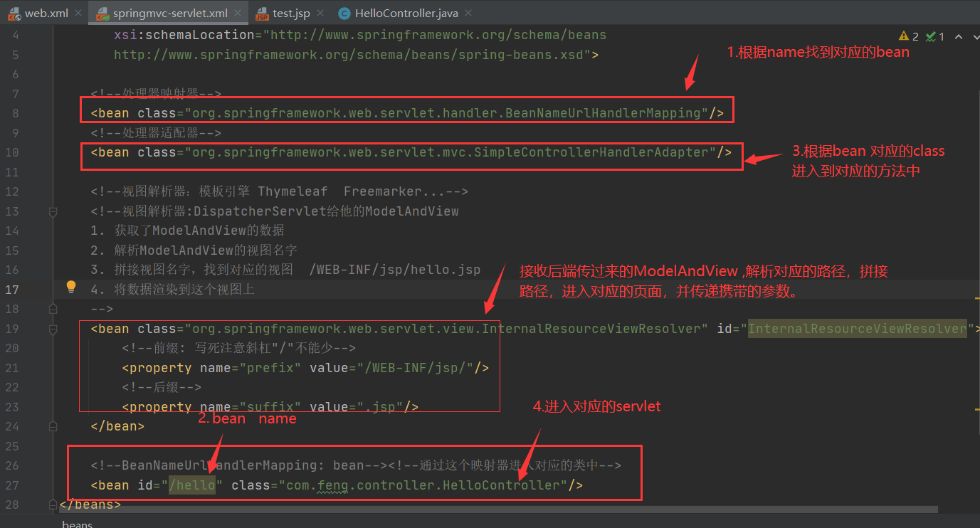Close the web.xml tab

(x=79, y=14)
